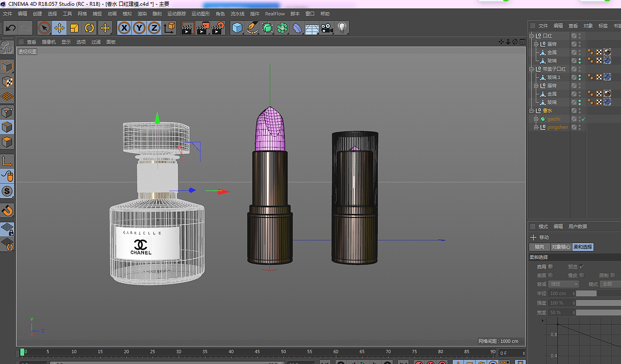Add a Light object

tap(342, 28)
